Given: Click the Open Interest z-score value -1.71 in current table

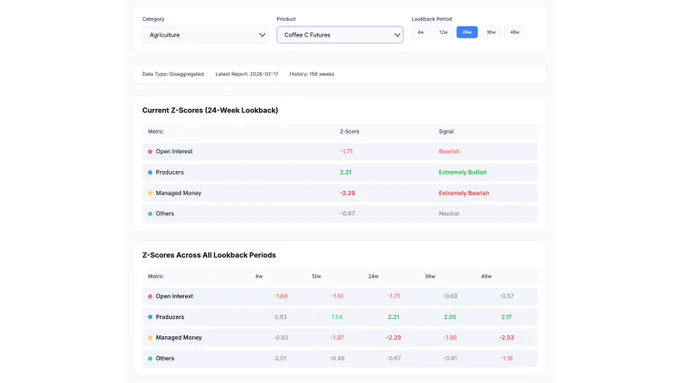Looking at the screenshot, I should pyautogui.click(x=347, y=151).
